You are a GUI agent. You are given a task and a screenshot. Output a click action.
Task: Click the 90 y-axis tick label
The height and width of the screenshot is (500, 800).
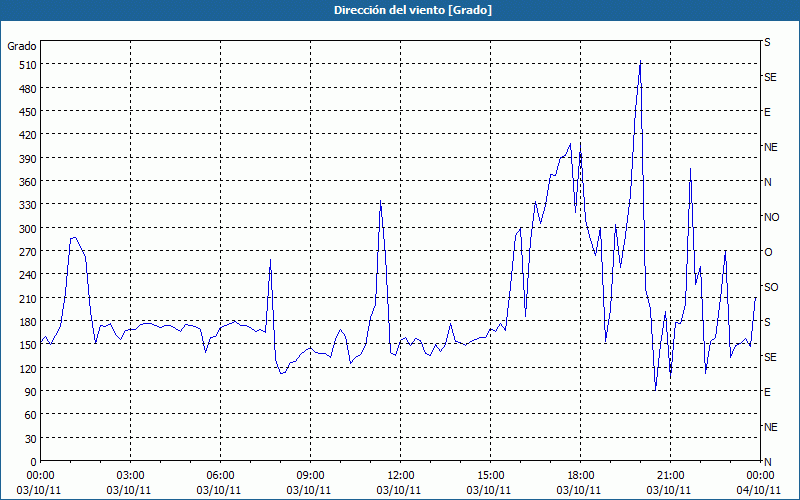tap(31, 392)
